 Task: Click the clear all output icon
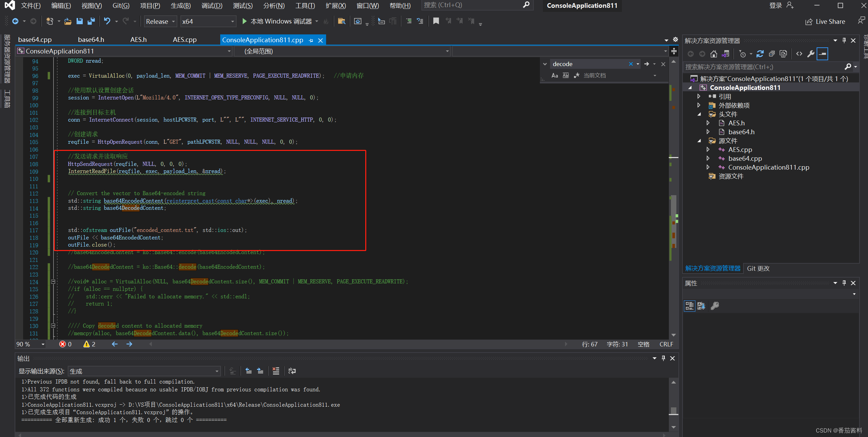[276, 371]
